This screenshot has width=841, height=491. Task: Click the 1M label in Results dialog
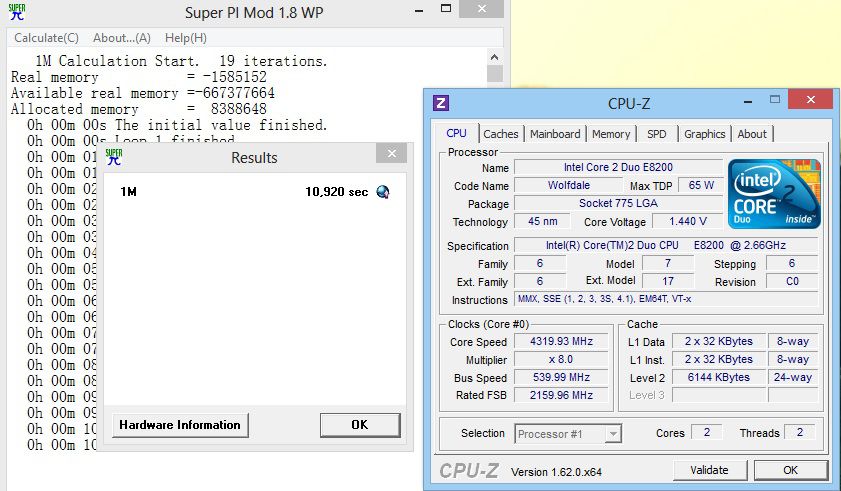128,192
